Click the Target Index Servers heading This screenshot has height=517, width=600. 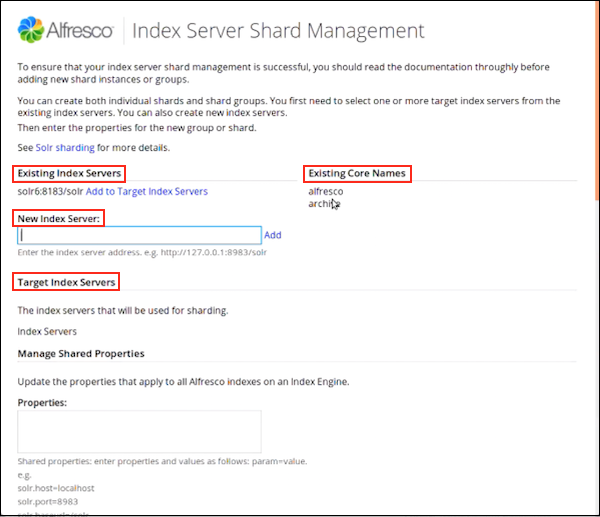(66, 283)
